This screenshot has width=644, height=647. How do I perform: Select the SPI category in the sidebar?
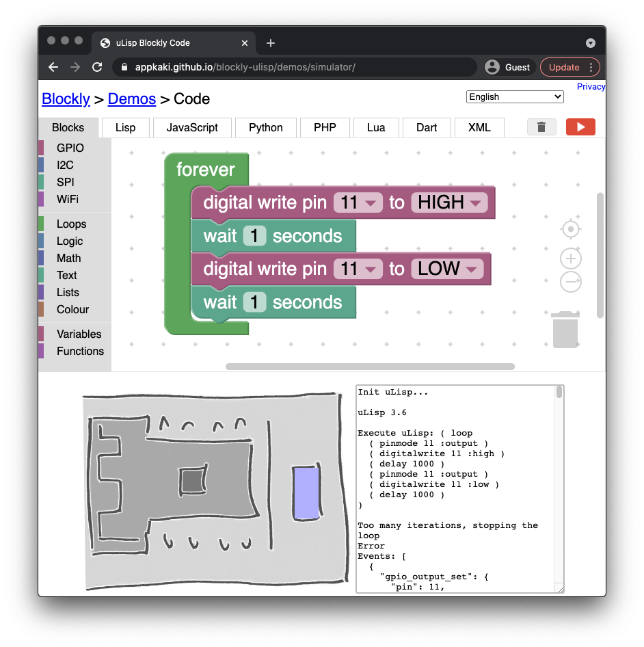(65, 182)
